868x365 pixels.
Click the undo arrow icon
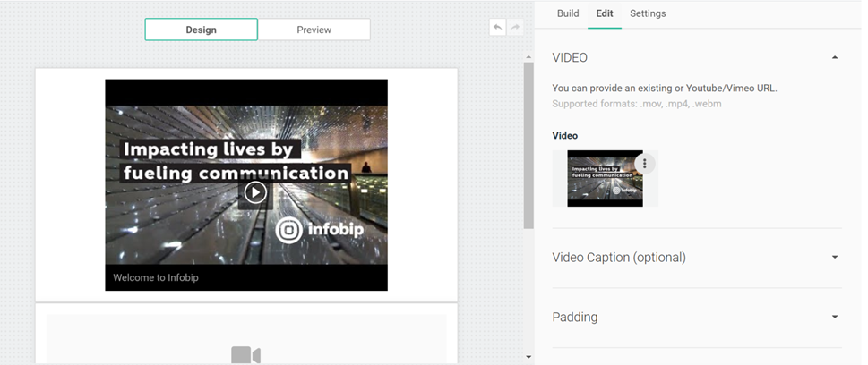[497, 28]
